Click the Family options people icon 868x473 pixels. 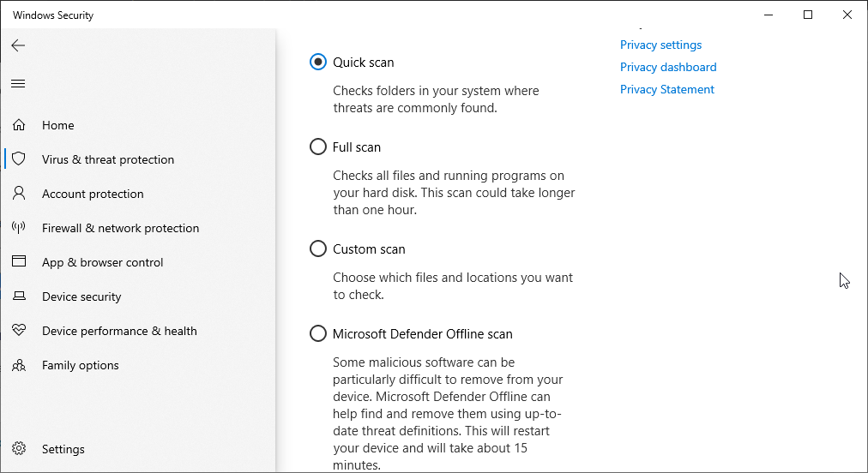coord(19,365)
